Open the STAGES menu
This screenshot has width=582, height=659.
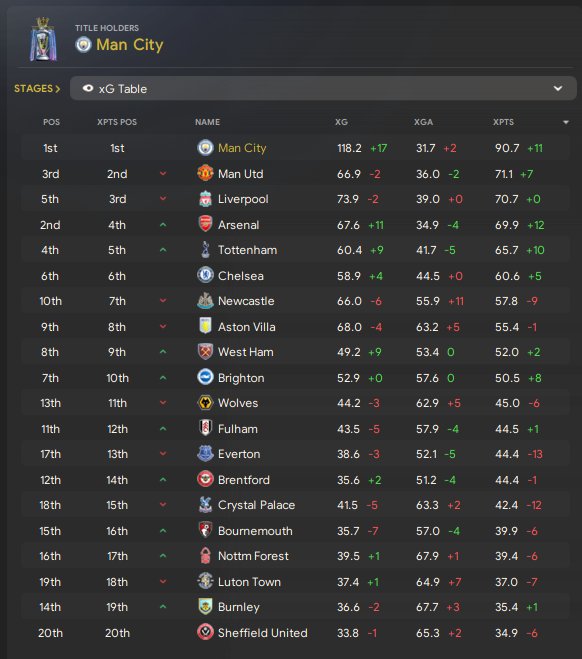pos(37,89)
